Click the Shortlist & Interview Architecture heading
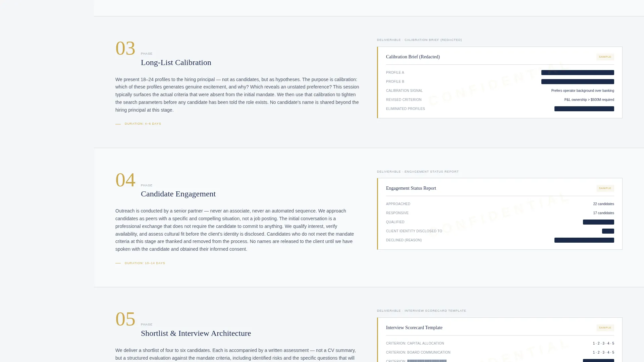This screenshot has width=644, height=362. (196, 334)
